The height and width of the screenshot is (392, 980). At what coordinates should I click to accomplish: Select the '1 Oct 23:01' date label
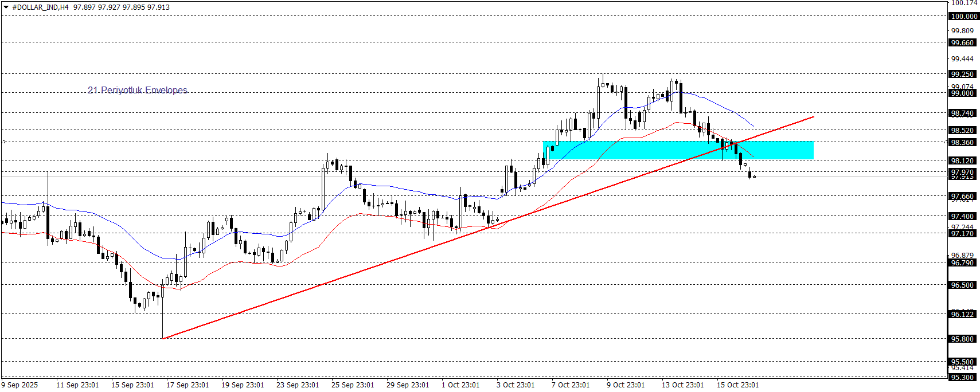point(460,385)
